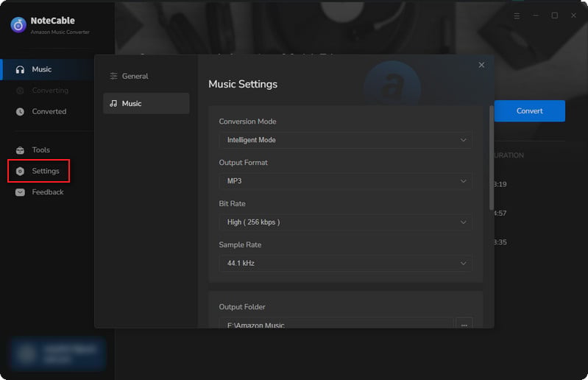Open the Bit Rate dropdown
Viewport: 588px width, 380px height.
point(345,222)
